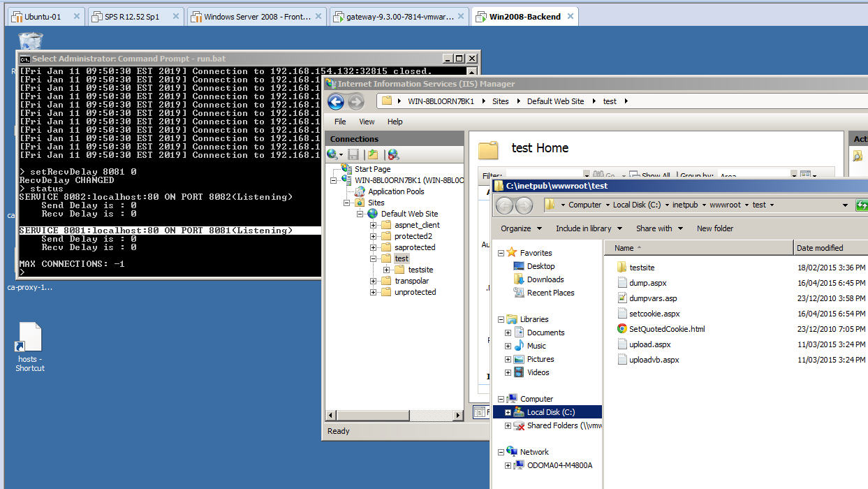Open the View menu in IIS Manager

coord(367,122)
